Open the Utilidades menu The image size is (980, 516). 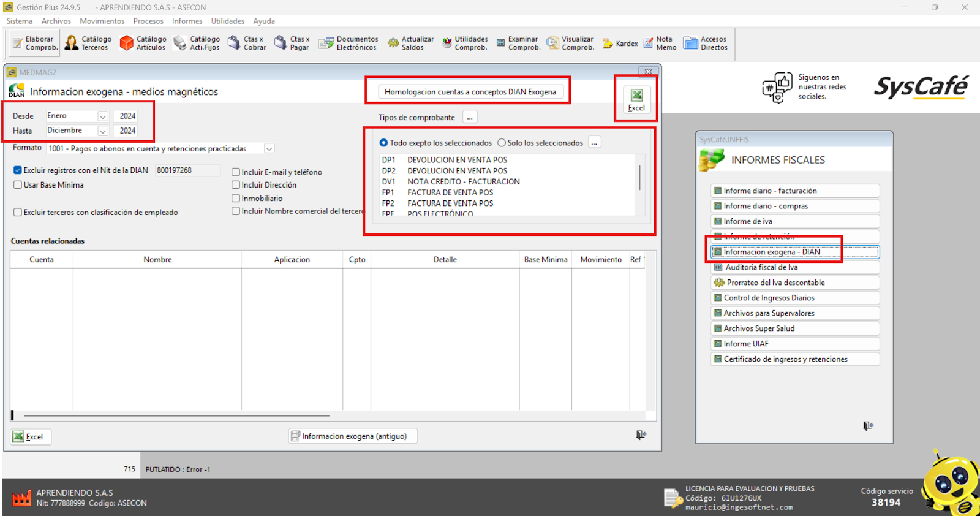tap(227, 21)
